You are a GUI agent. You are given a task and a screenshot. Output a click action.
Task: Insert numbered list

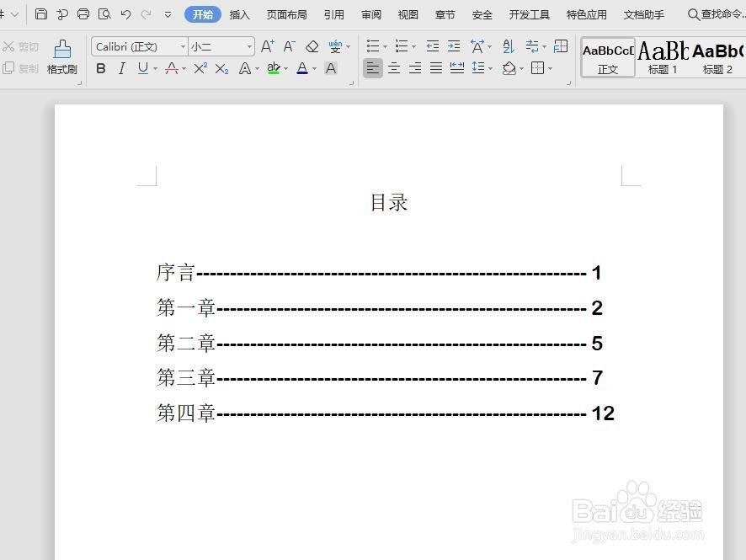[402, 46]
